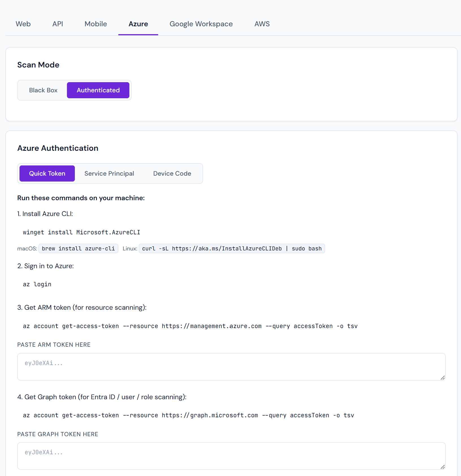Open the Google Workspace tab
Screen dimensions: 461x476
pyautogui.click(x=201, y=24)
